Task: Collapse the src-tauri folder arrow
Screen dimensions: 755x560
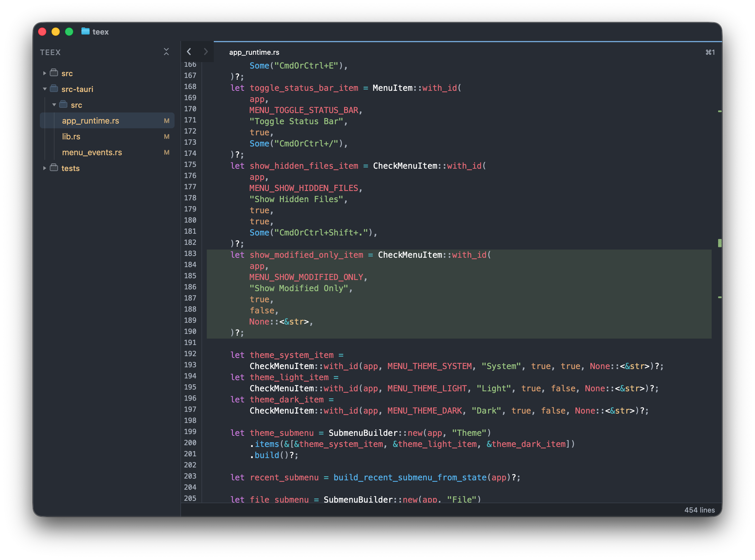Action: tap(45, 89)
